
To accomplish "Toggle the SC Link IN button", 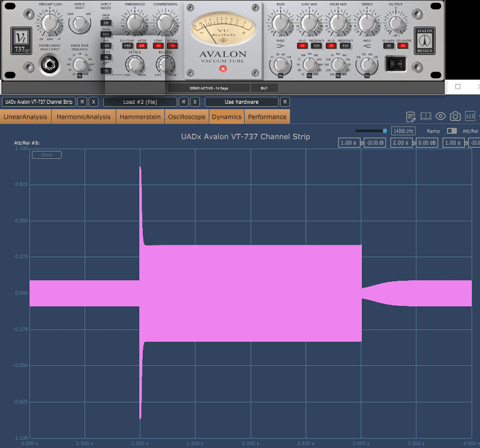I will [172, 46].
